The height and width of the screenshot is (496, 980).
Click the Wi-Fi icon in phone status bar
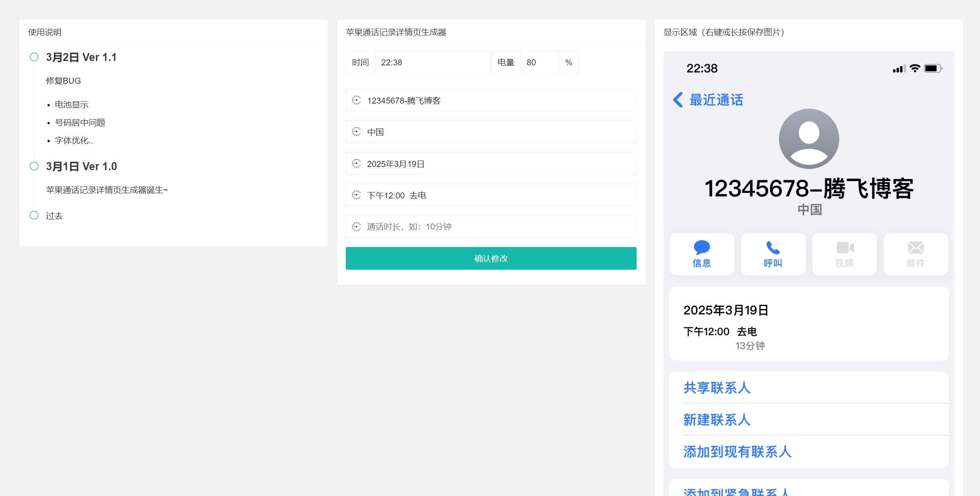click(915, 68)
